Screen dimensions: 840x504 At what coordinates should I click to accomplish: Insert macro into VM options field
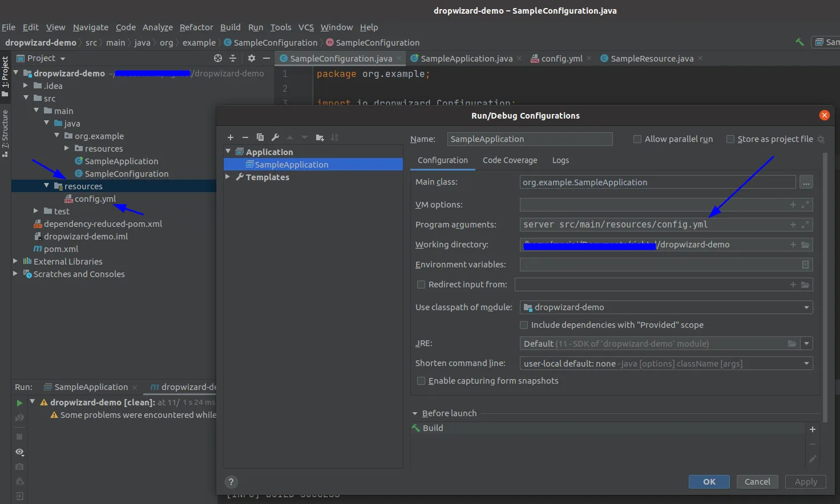(x=793, y=205)
